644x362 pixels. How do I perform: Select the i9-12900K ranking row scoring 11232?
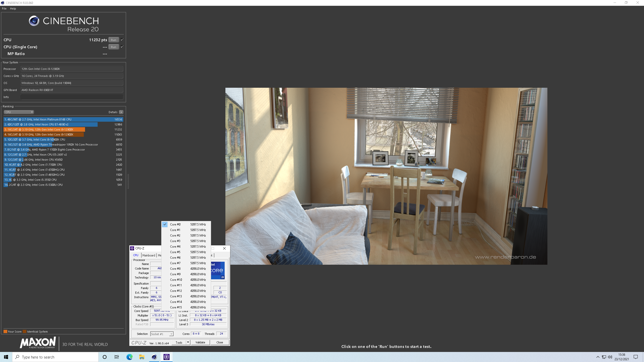click(63, 129)
